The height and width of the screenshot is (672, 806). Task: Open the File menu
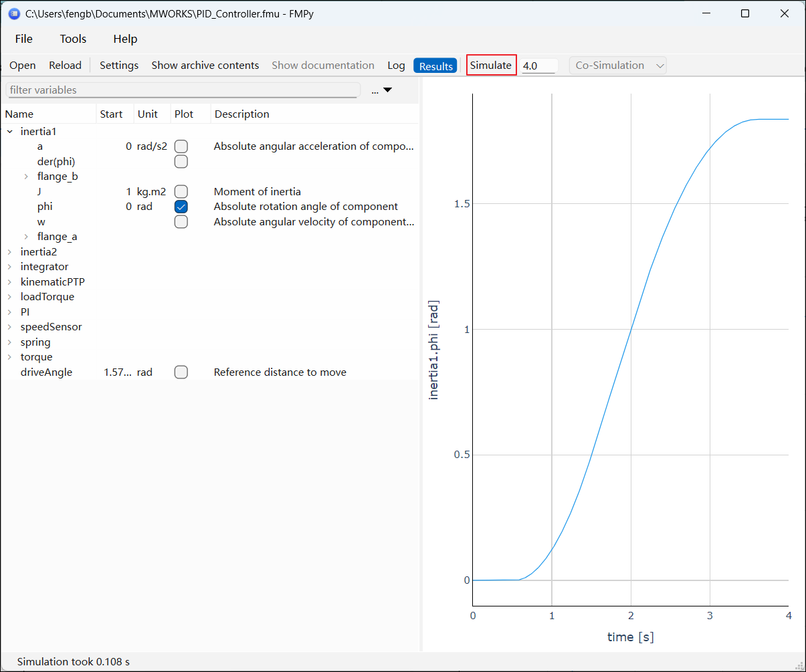pos(24,39)
